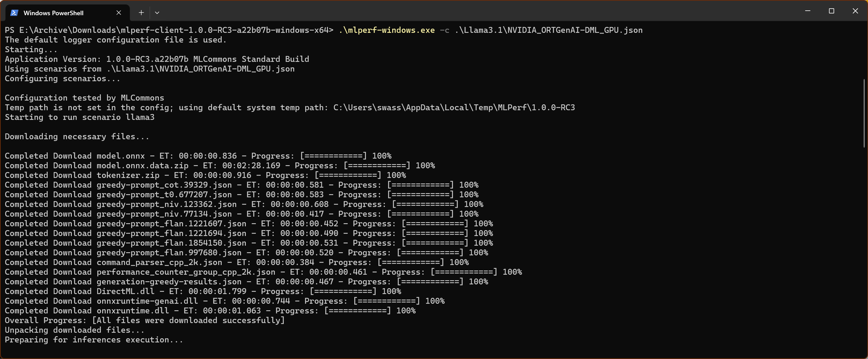The image size is (868, 359).
Task: Click the tokenizer.zip file name
Action: click(x=128, y=176)
